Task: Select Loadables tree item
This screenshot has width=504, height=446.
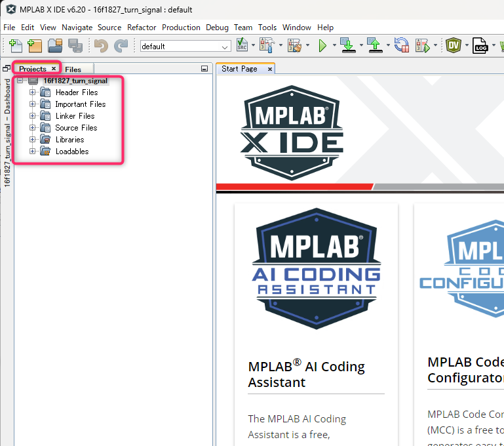Action: coord(72,152)
